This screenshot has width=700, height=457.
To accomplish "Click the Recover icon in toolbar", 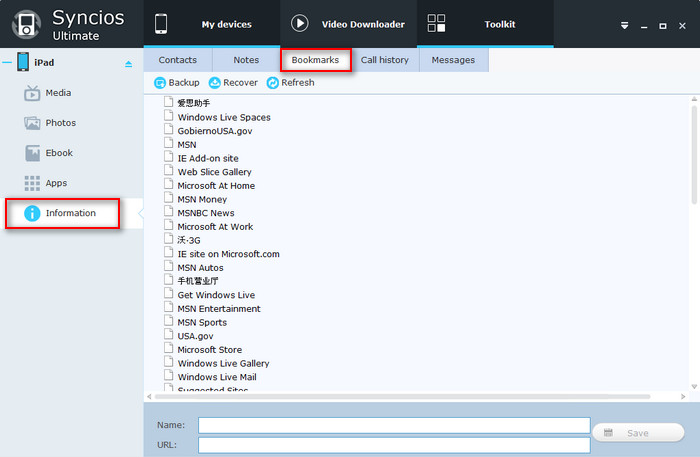I will tap(215, 83).
